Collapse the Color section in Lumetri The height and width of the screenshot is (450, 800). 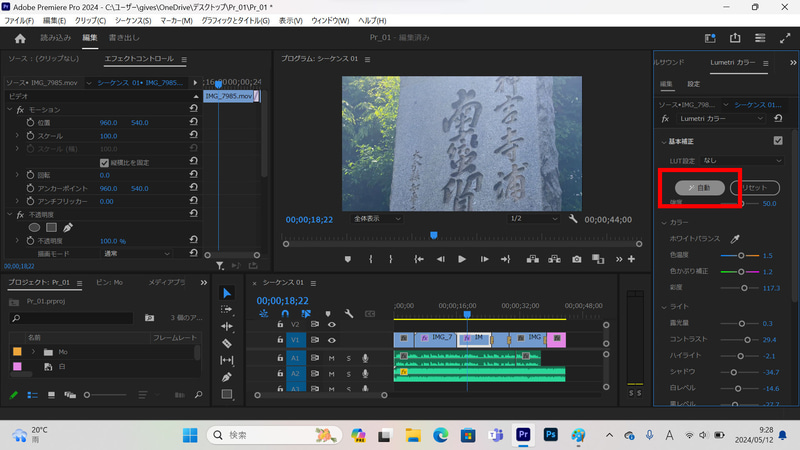coord(664,223)
